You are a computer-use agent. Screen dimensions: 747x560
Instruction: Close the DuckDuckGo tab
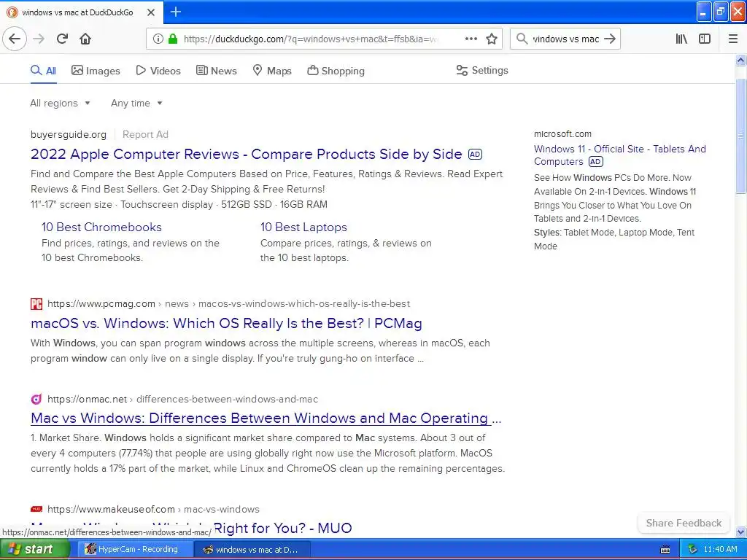click(151, 12)
